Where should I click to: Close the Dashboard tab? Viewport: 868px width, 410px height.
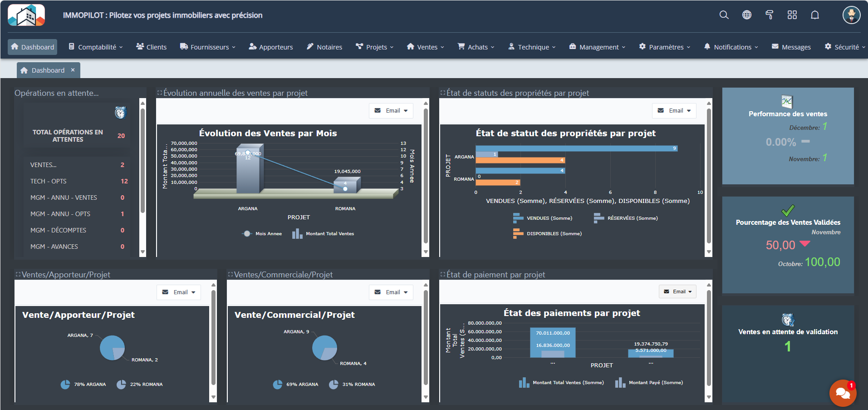73,70
